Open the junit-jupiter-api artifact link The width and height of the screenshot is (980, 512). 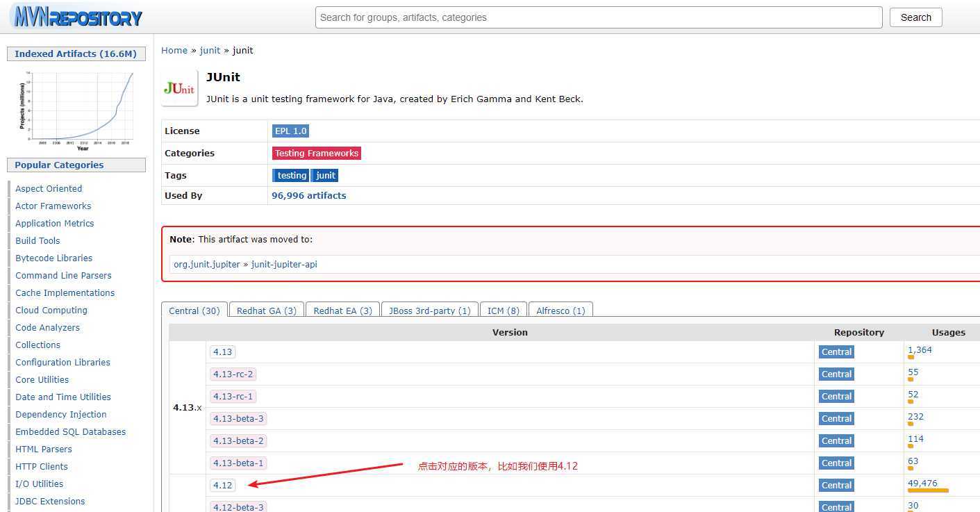[x=284, y=264]
